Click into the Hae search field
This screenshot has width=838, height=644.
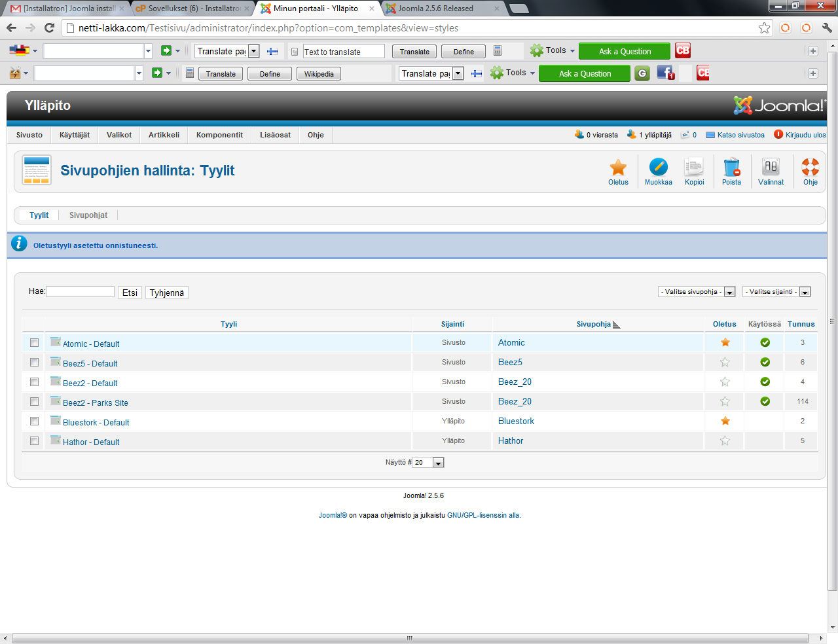coord(80,291)
